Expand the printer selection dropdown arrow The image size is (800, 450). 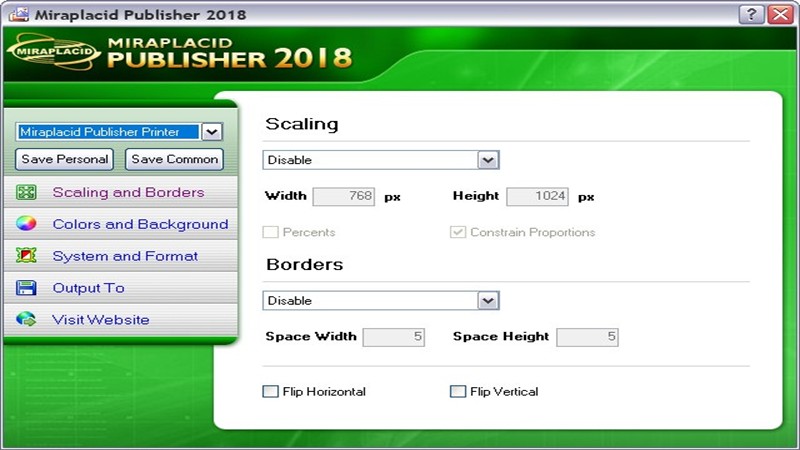click(x=212, y=132)
